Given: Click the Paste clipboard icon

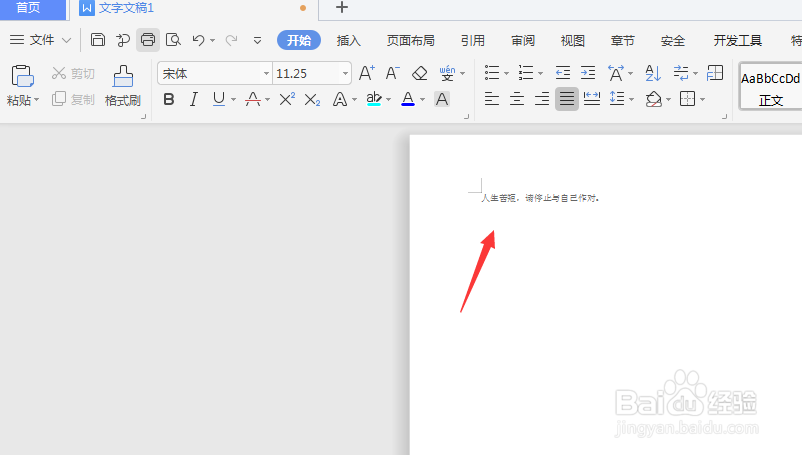Looking at the screenshot, I should click(x=22, y=76).
